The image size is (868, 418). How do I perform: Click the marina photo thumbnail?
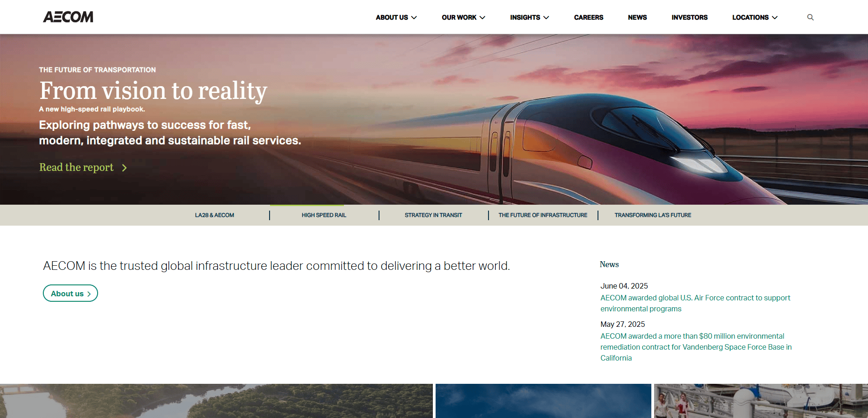[x=760, y=401]
